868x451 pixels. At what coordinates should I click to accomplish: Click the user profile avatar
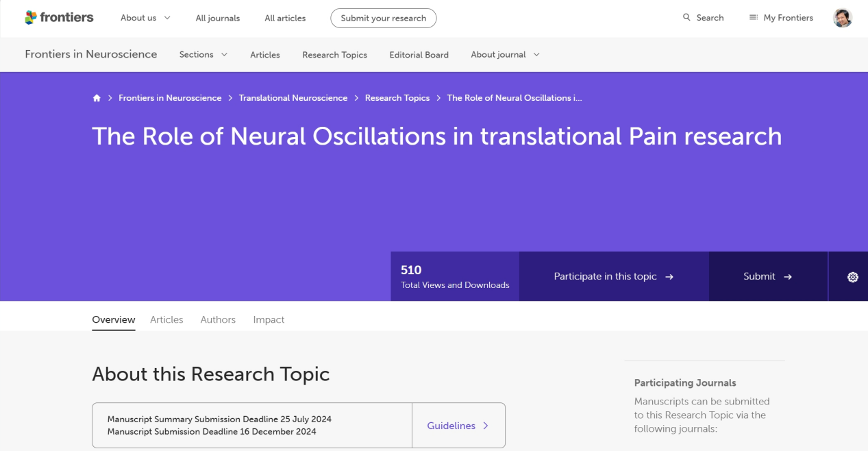tap(842, 18)
